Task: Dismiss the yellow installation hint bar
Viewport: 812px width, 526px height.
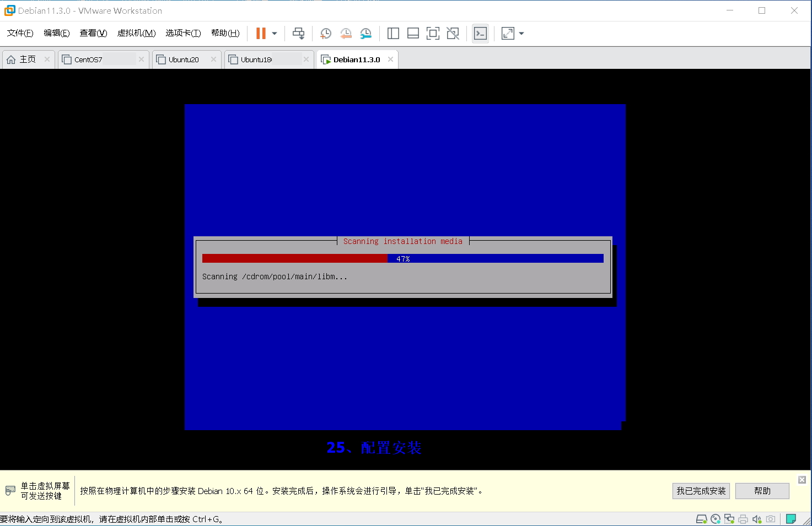Action: pyautogui.click(x=802, y=480)
